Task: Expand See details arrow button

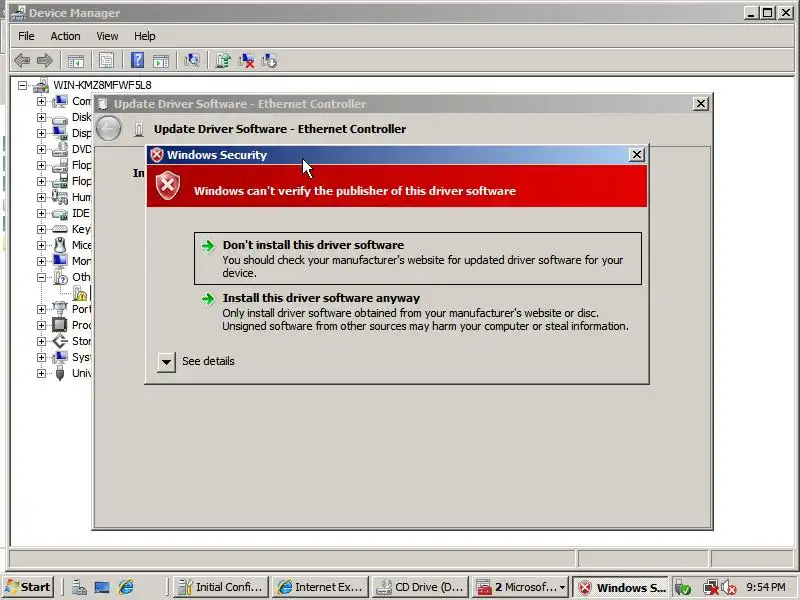Action: (x=166, y=362)
